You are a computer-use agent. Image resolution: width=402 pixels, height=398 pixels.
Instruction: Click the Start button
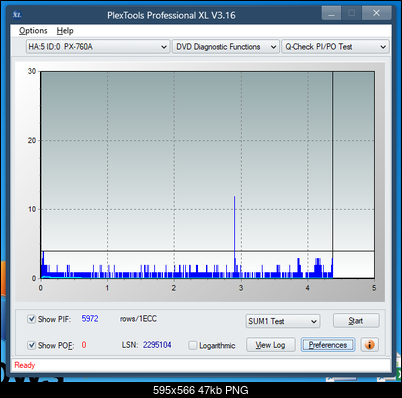(356, 321)
